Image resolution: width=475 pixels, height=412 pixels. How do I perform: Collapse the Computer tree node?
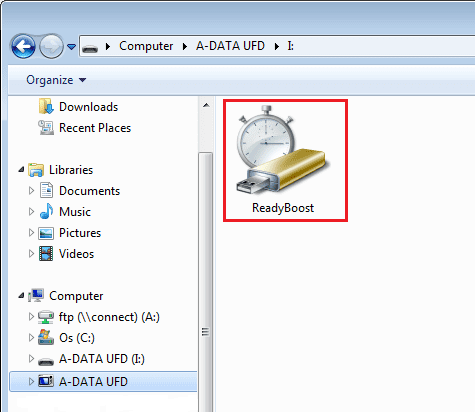(21, 295)
